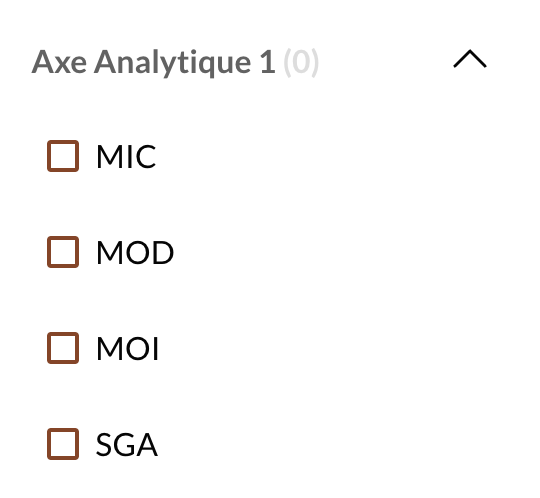Image resolution: width=540 pixels, height=498 pixels.
Task: Click the MIC label text
Action: (126, 156)
